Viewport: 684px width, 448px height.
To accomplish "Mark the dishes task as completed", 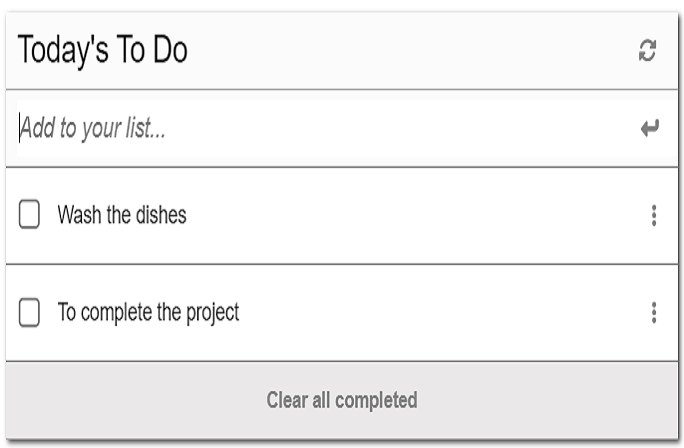I will click(x=30, y=215).
